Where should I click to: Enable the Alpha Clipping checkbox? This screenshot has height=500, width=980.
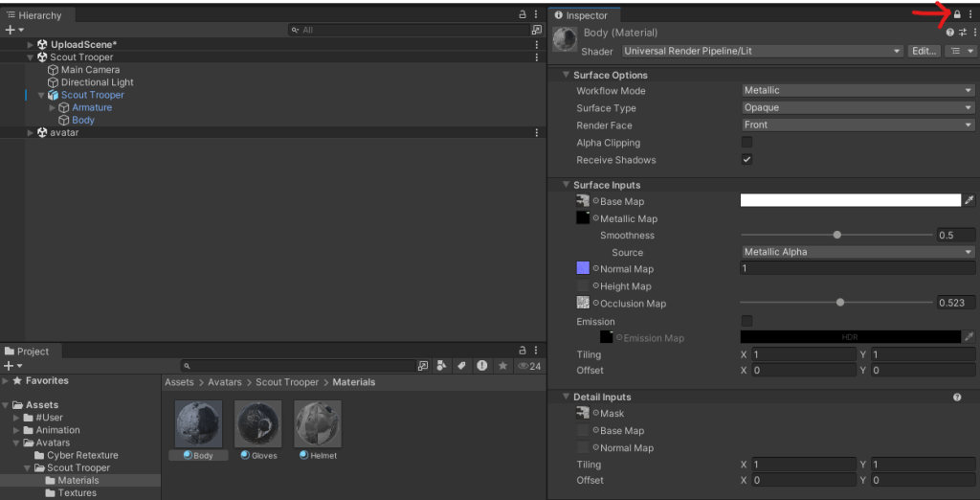click(746, 143)
